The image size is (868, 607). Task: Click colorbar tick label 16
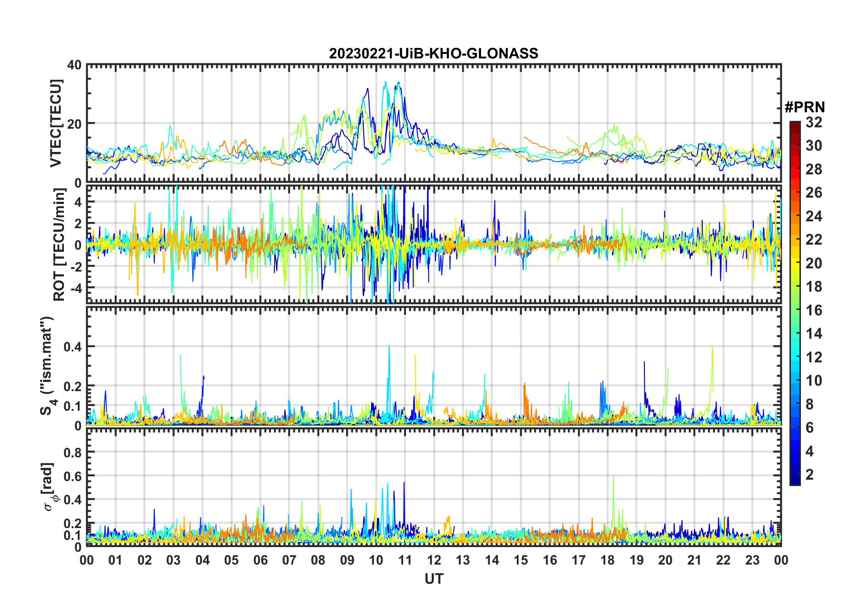[x=814, y=310]
